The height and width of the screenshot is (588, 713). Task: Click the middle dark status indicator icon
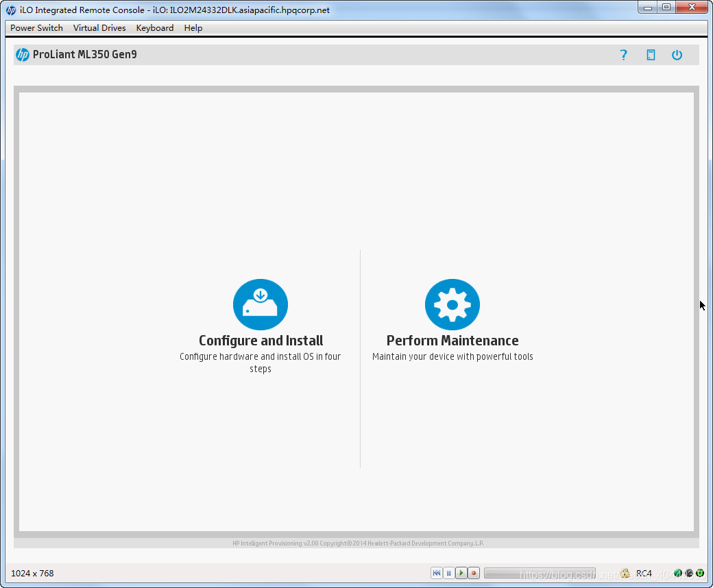pos(689,574)
